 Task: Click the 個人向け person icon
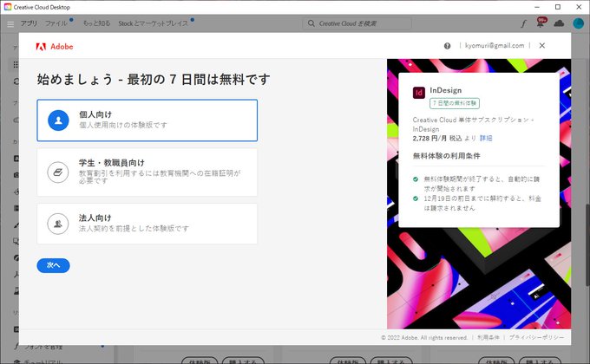coord(58,120)
